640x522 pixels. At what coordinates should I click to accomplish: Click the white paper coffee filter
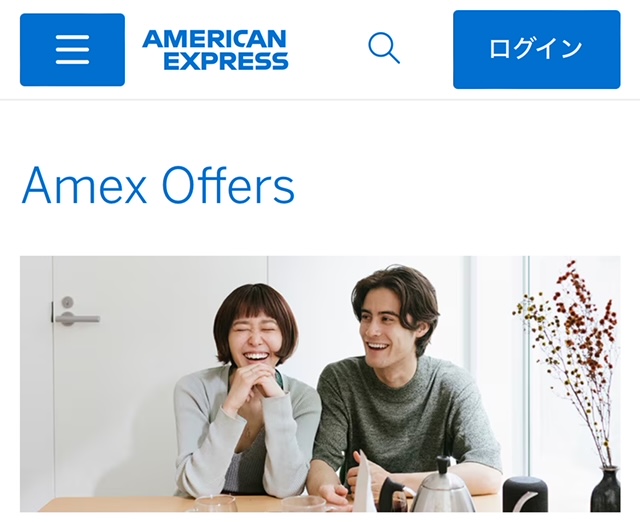(363, 482)
